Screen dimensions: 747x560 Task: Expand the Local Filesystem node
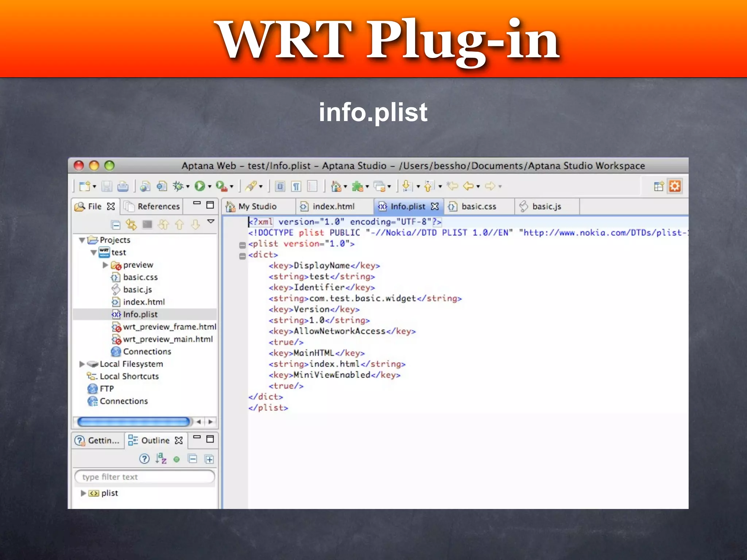click(x=82, y=364)
